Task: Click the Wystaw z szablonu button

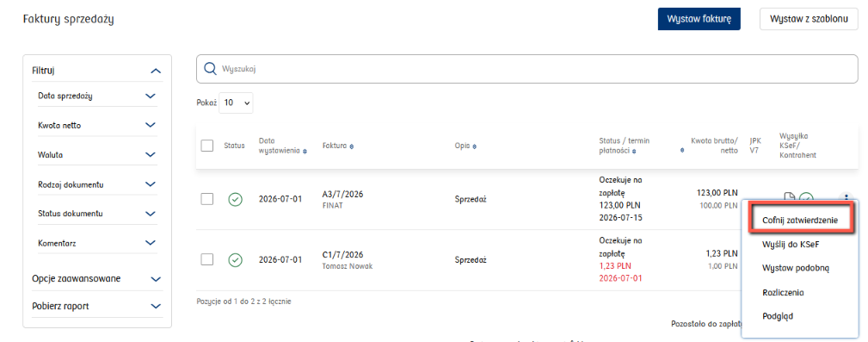Action: click(809, 19)
